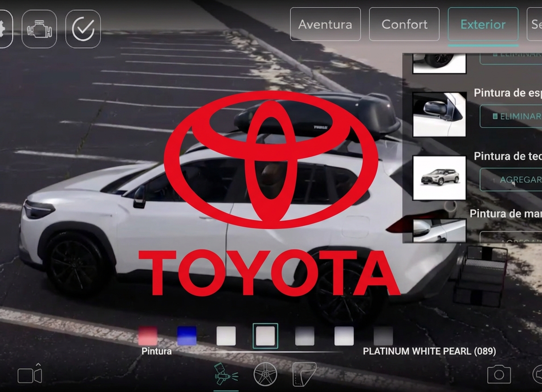The width and height of the screenshot is (542, 392).
Task: Take a snapshot with the camera icon
Action: pyautogui.click(x=499, y=374)
